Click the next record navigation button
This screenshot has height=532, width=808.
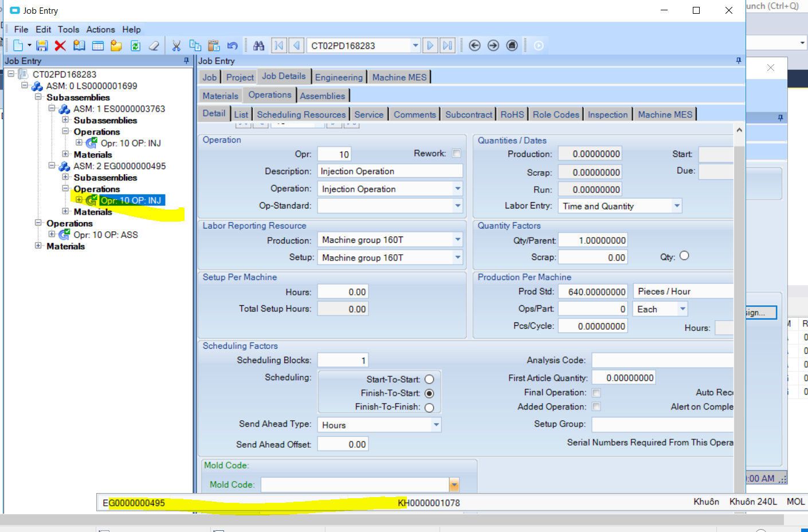[430, 45]
